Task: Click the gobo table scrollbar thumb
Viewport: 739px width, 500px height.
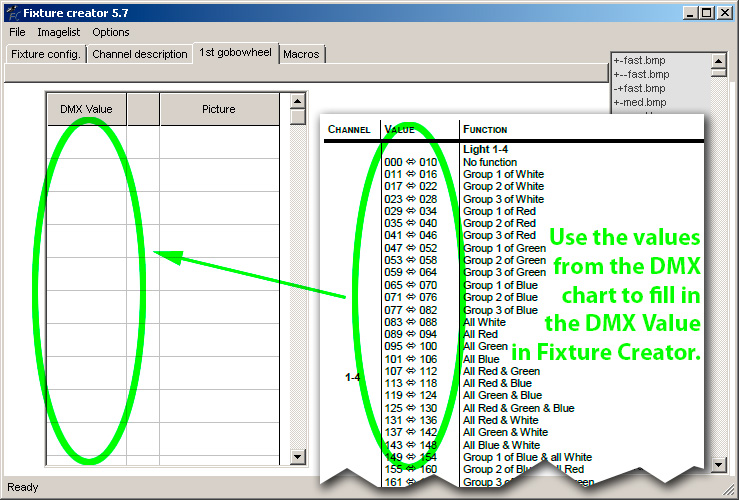Action: (297, 117)
